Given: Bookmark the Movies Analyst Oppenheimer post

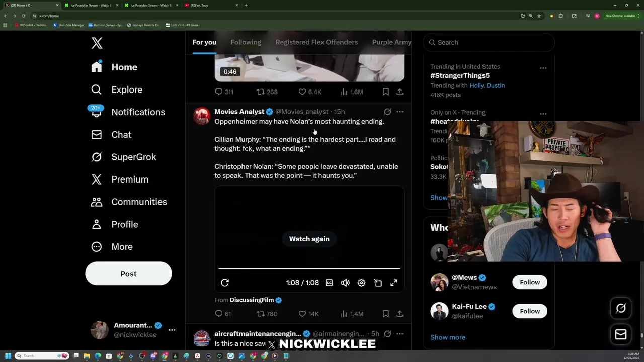Looking at the screenshot, I should coord(385,314).
